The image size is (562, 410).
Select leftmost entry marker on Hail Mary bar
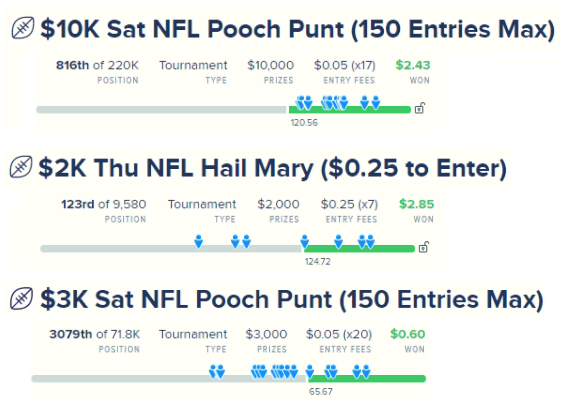click(199, 242)
